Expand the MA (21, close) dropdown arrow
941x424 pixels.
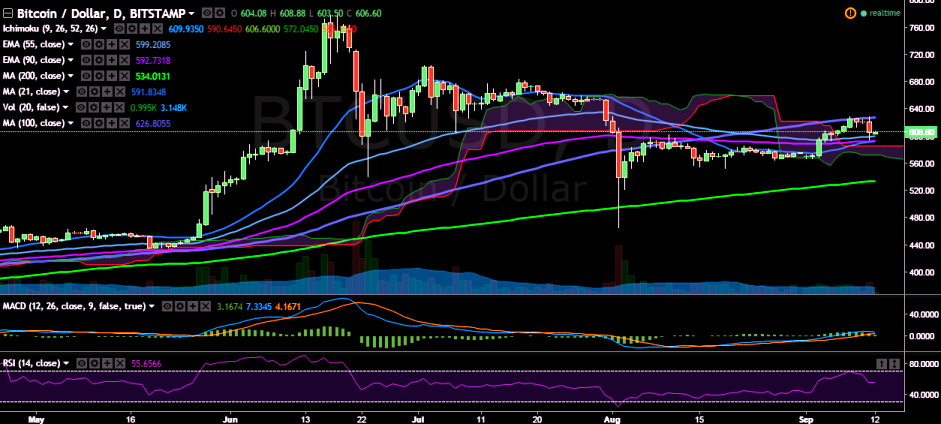66,92
